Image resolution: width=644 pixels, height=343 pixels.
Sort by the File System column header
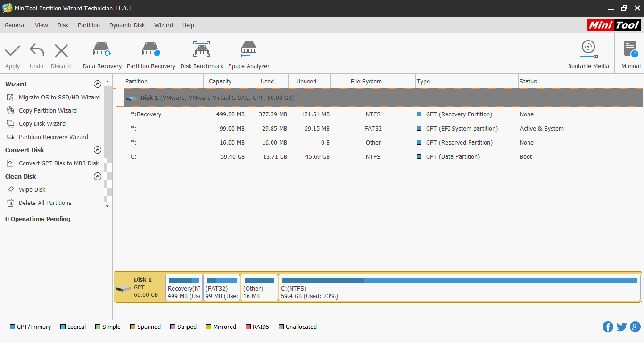point(373,81)
